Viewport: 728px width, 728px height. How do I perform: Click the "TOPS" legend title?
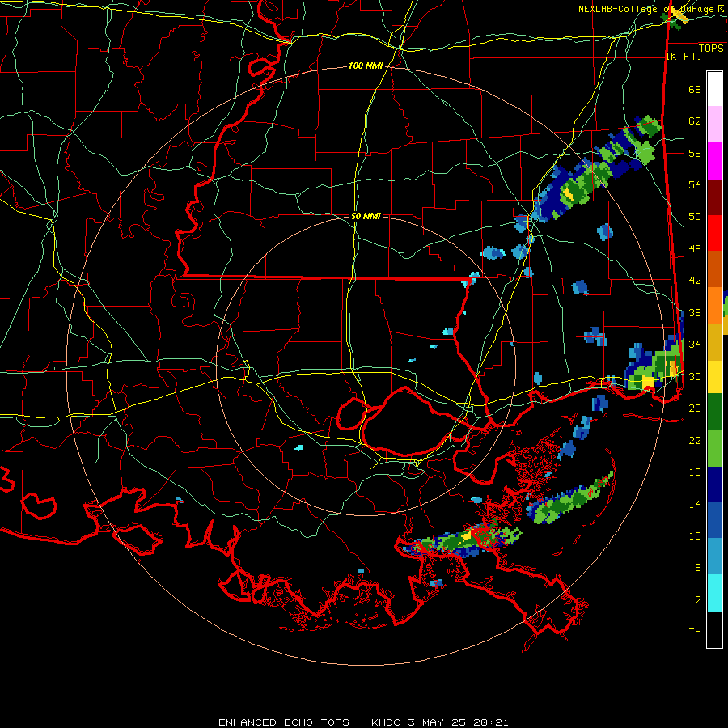(x=711, y=49)
